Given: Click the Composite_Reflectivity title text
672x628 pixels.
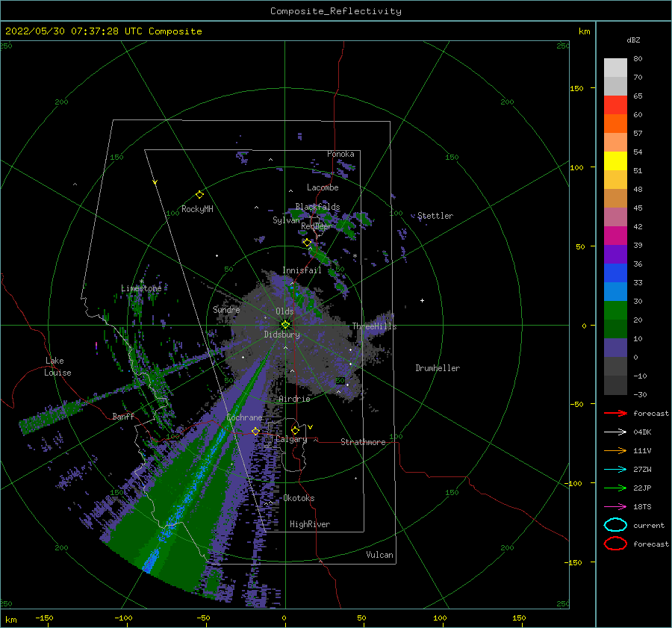Looking at the screenshot, I should [x=336, y=11].
